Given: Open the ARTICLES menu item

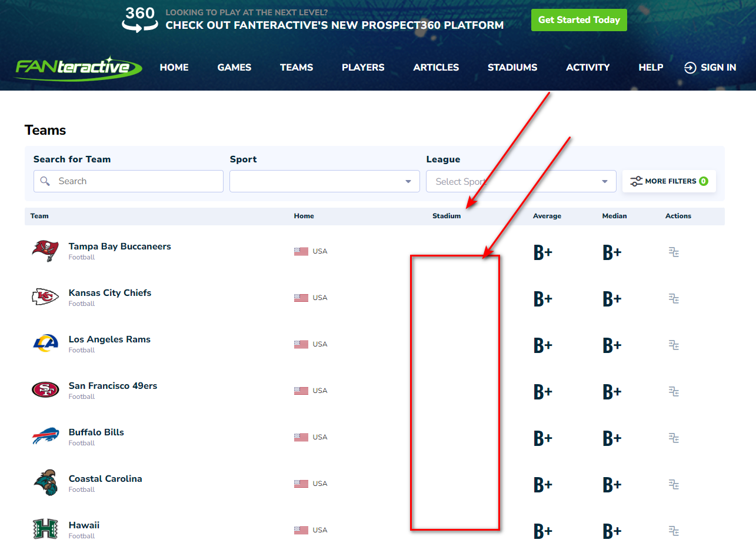Looking at the screenshot, I should coord(436,68).
